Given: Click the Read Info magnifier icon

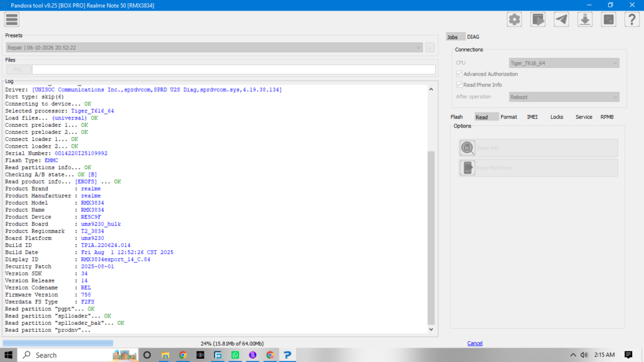Looking at the screenshot, I should (x=467, y=148).
